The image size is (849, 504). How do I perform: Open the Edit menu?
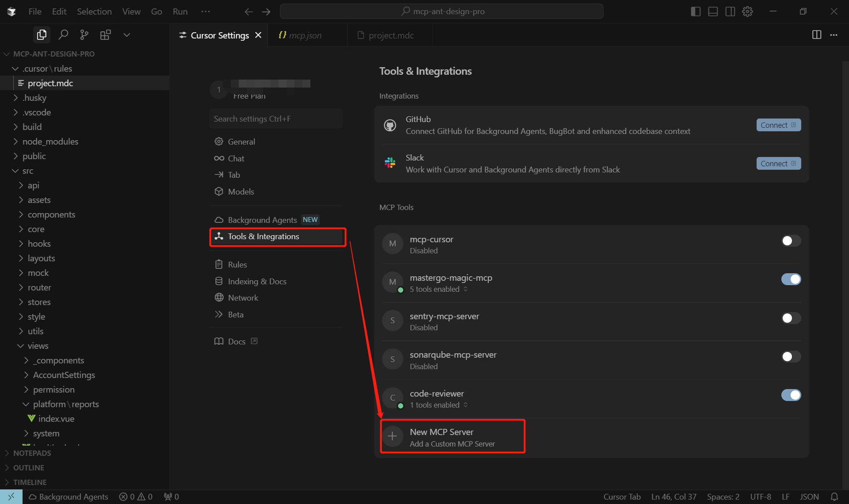click(x=59, y=11)
